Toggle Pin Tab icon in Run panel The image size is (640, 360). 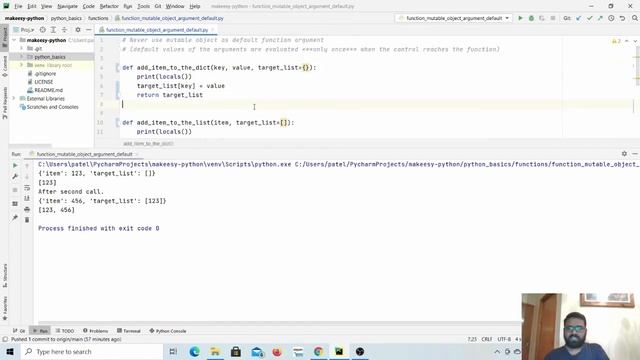[15, 218]
